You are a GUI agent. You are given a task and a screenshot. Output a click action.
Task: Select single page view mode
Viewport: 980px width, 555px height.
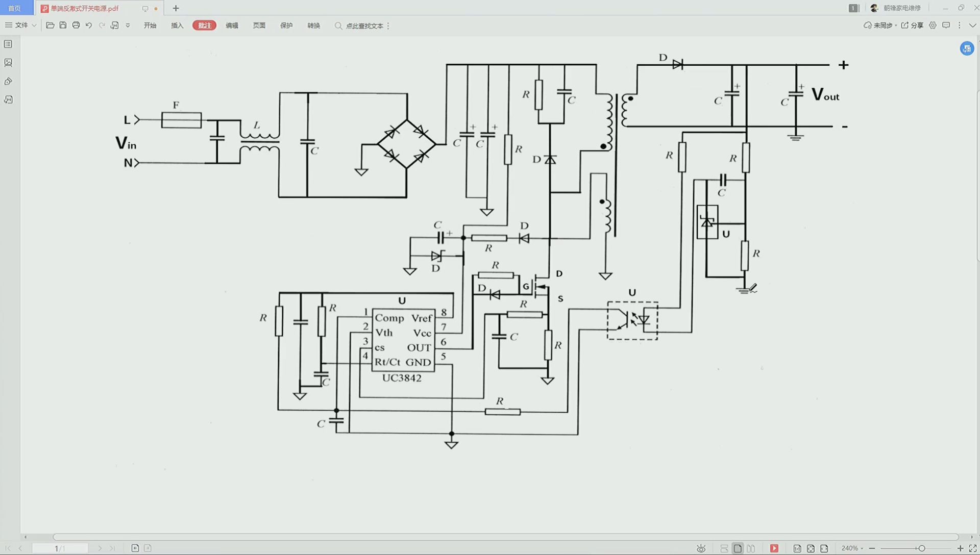coord(738,549)
